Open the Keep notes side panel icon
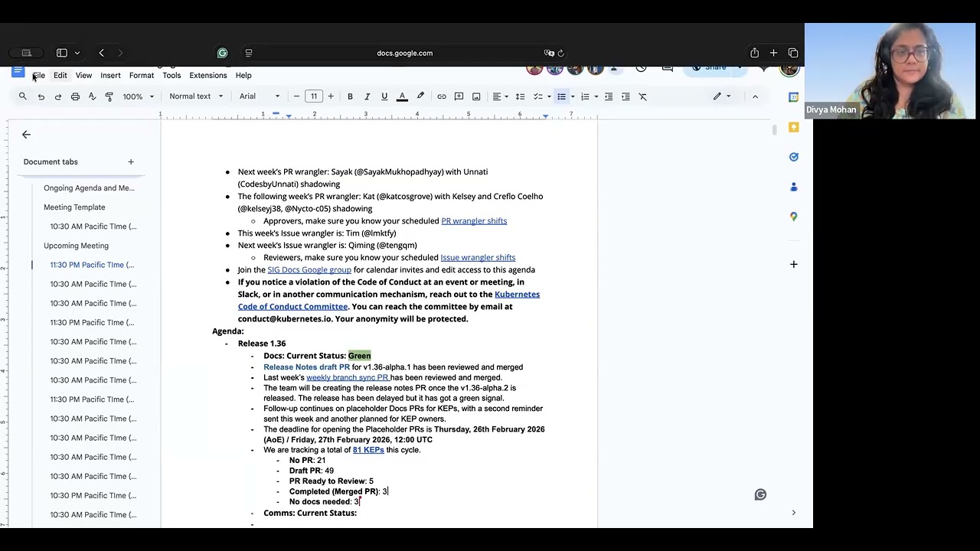The image size is (980, 551). point(794,127)
